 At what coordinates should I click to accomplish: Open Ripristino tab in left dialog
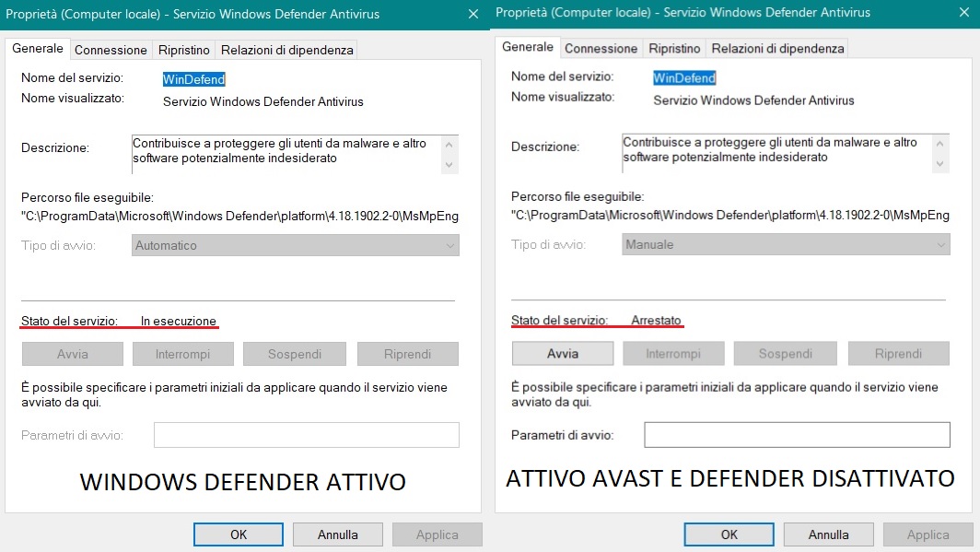(184, 50)
